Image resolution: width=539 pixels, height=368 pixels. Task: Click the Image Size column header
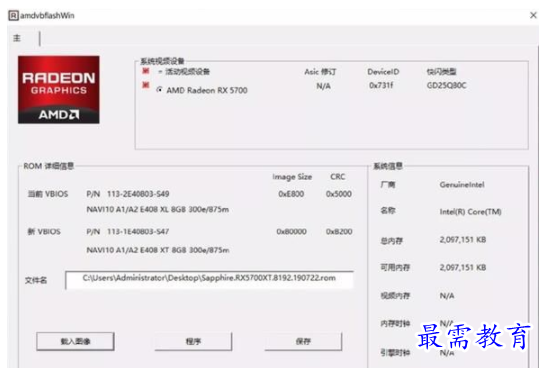tap(292, 177)
